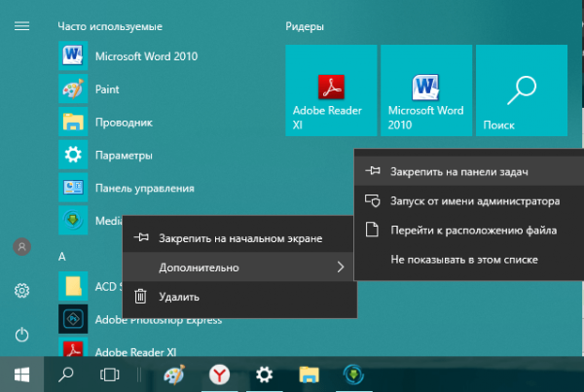
Task: Click the Параметры label text
Action: pyautogui.click(x=124, y=156)
